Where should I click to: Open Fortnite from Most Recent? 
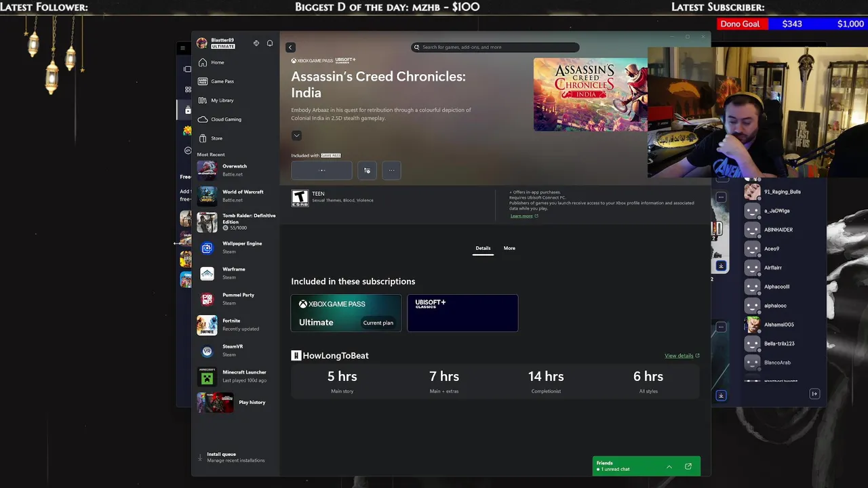pyautogui.click(x=236, y=325)
